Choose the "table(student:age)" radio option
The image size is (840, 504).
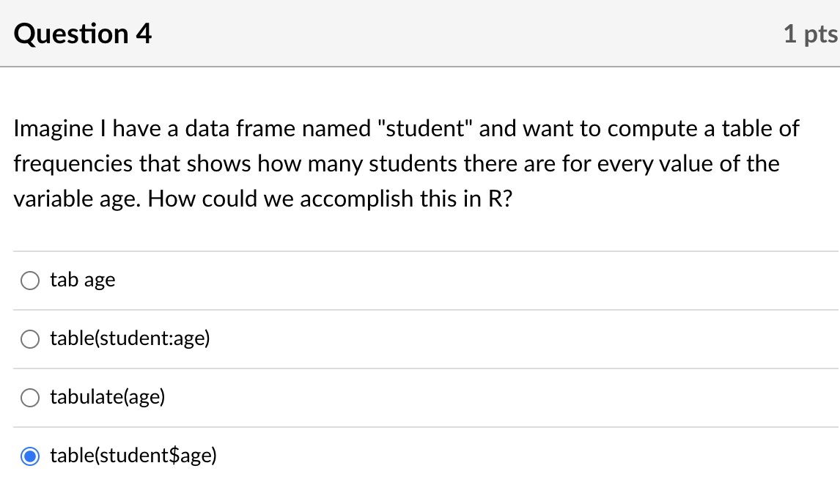click(30, 339)
